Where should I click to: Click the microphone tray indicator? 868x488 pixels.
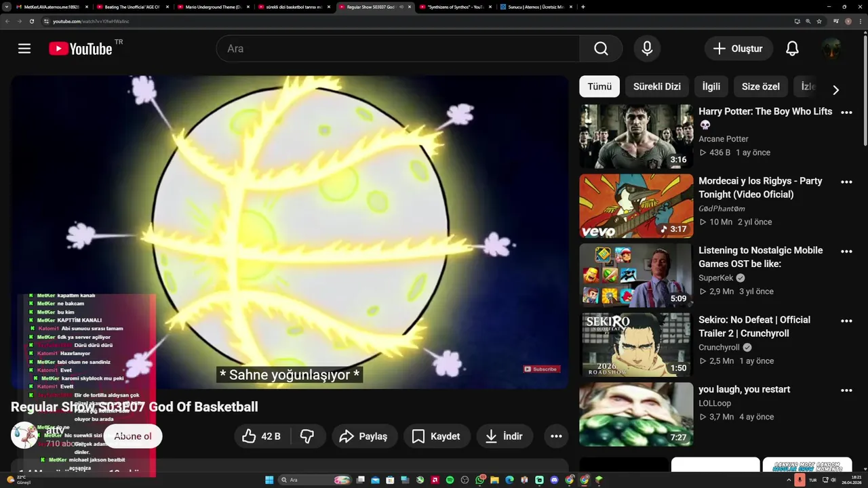tap(800, 480)
